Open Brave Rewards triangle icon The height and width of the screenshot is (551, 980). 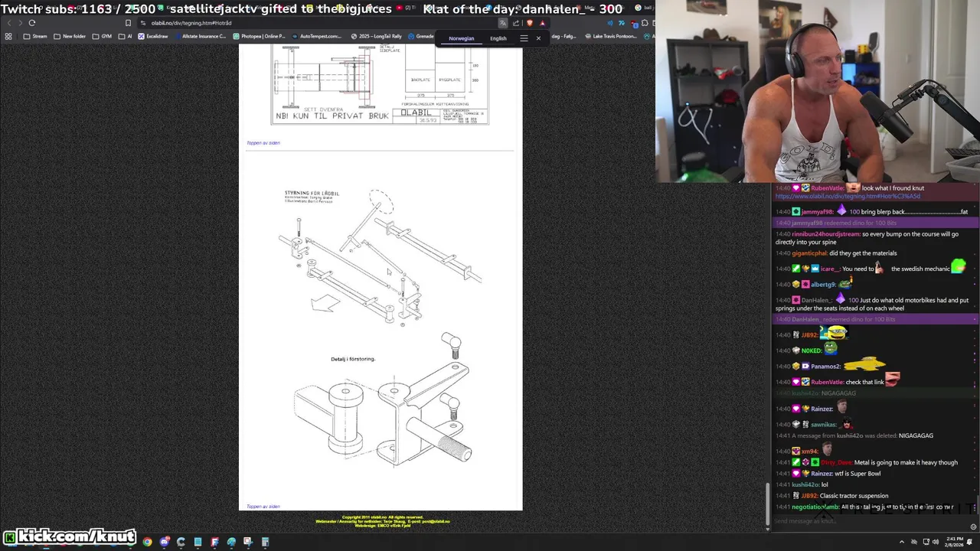click(x=542, y=23)
